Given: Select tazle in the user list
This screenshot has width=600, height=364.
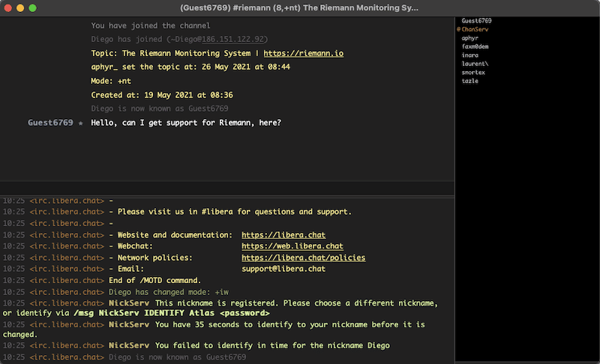Looking at the screenshot, I should coord(470,81).
